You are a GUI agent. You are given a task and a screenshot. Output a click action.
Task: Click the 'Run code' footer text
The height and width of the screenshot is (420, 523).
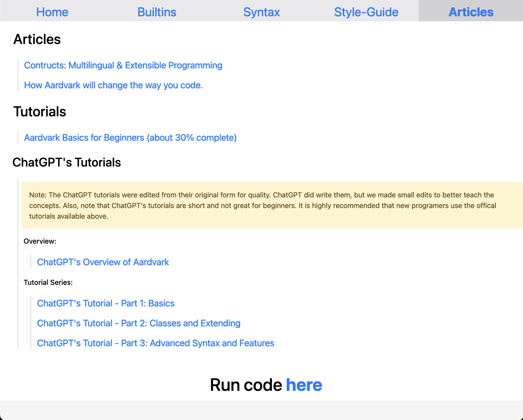point(246,385)
